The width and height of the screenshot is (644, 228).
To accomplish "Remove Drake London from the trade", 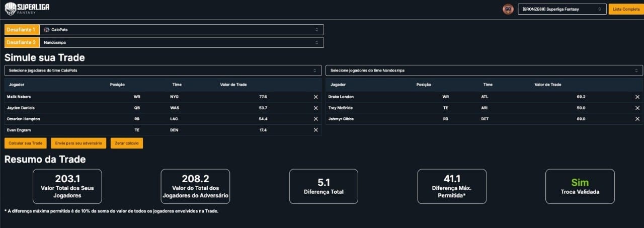I will 637,97.
